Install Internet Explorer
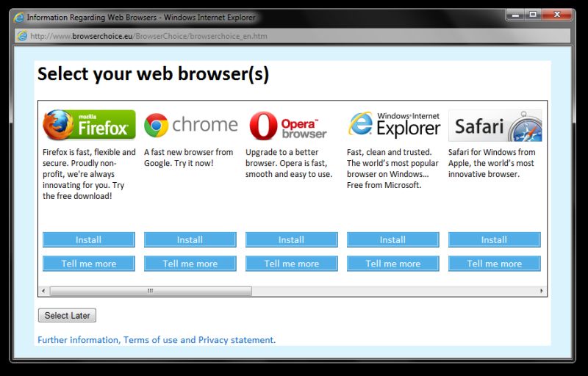Viewport: 588px width, 376px height. coord(392,239)
